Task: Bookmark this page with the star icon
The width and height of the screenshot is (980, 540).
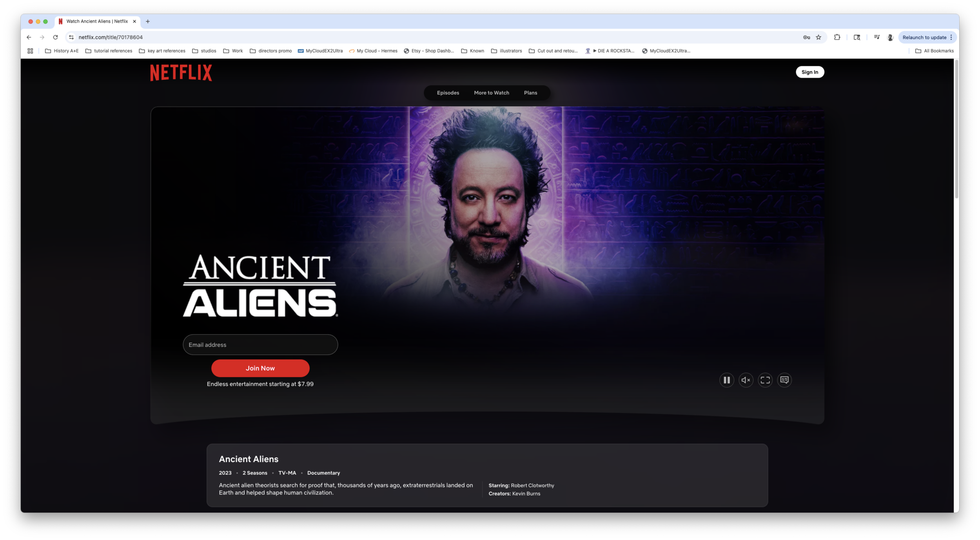Action: [x=818, y=37]
